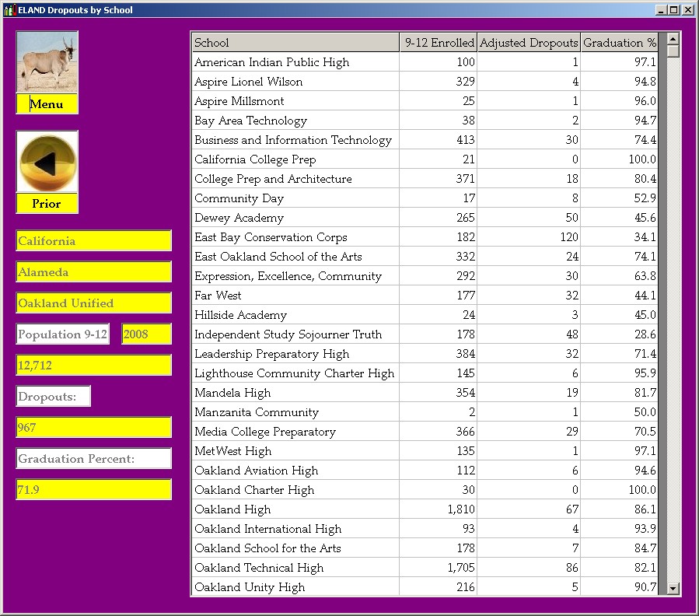The height and width of the screenshot is (616, 699).
Task: Select the Alameda county field
Action: point(93,272)
